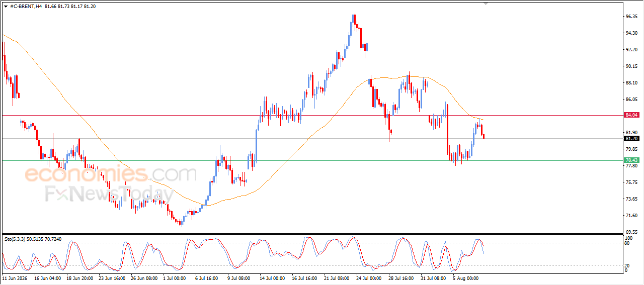The image size is (644, 285).
Task: Click the 69.55 value on price axis
Action: [x=631, y=232]
